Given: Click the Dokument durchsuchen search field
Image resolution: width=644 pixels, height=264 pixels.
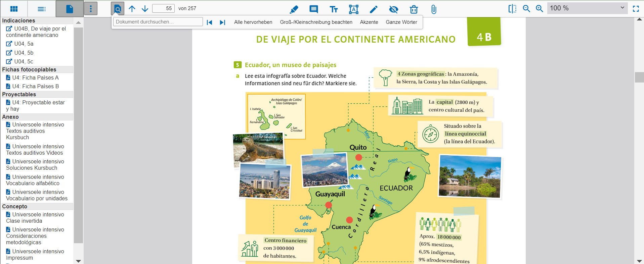Looking at the screenshot, I should pyautogui.click(x=158, y=22).
